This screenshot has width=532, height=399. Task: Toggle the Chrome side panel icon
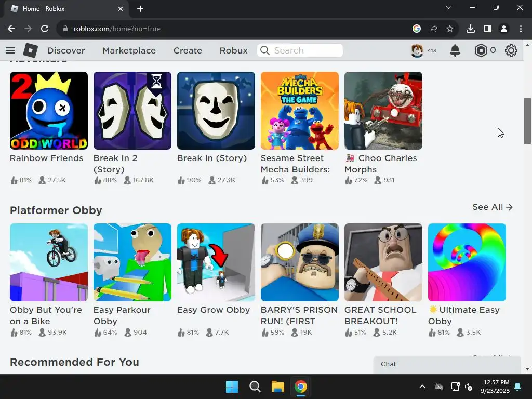point(487,29)
